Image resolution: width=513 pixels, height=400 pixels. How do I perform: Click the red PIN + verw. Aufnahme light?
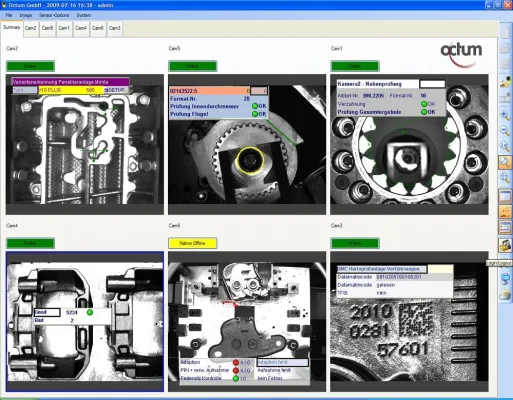click(x=236, y=370)
